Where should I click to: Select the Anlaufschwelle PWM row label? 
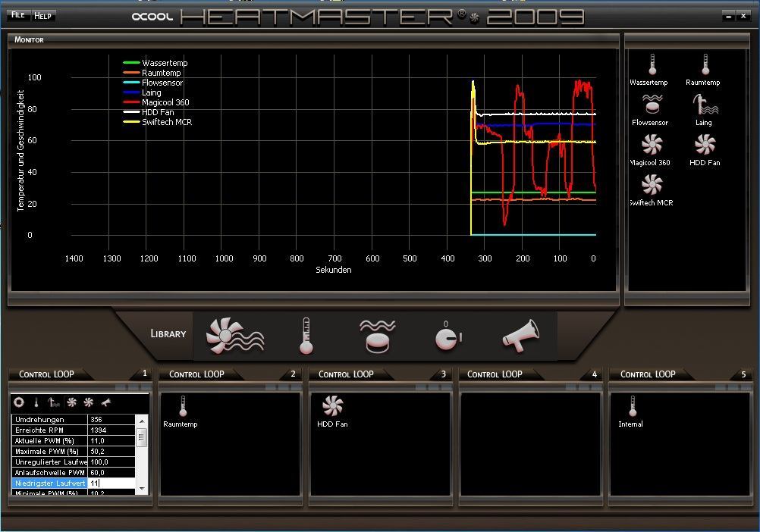point(49,472)
